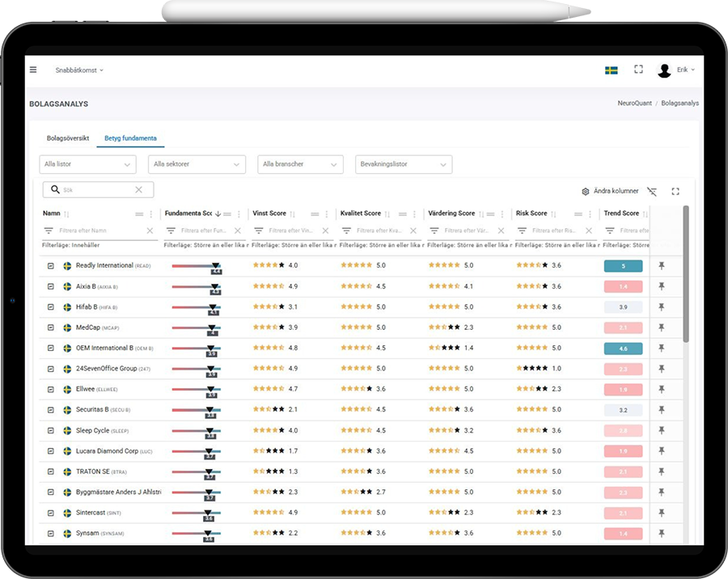
Task: Open the hamburger navigation menu
Action: pyautogui.click(x=33, y=70)
